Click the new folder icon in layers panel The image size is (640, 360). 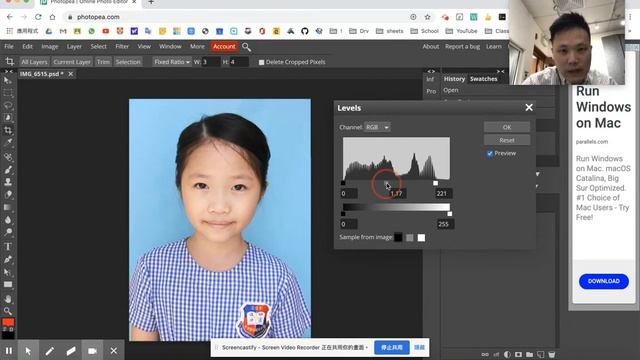click(x=529, y=354)
